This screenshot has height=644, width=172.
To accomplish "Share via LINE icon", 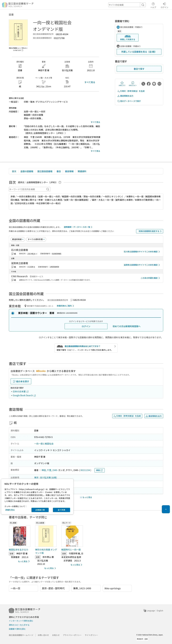I will pos(154,84).
